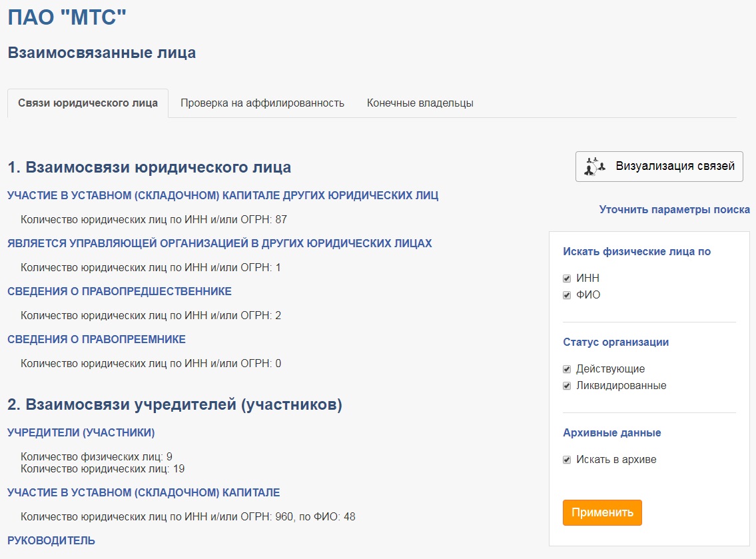Open УЧАСТИЕ В УСТАВНОМ КАПИТАЛЕ ДРУГИХ ЮРИДИЧЕСКИХ ЛИЦ link
Screen dimensions: 756x559
pyautogui.click(x=222, y=195)
